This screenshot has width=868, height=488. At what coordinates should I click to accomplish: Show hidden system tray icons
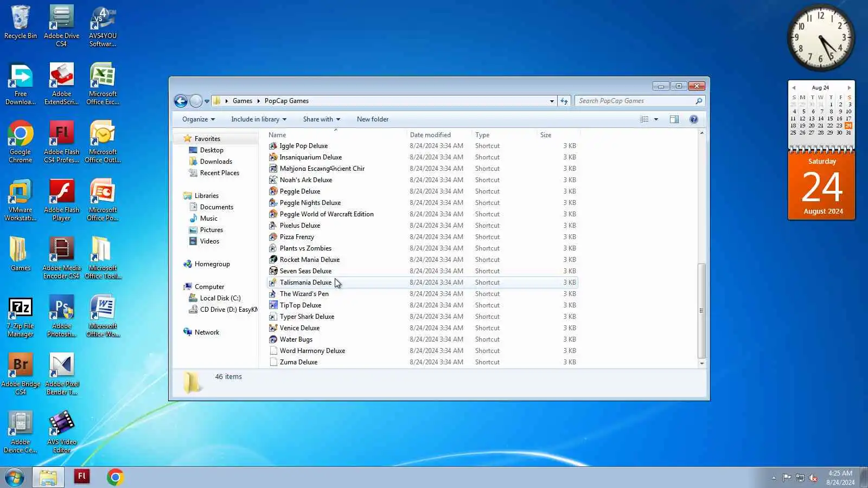click(774, 478)
